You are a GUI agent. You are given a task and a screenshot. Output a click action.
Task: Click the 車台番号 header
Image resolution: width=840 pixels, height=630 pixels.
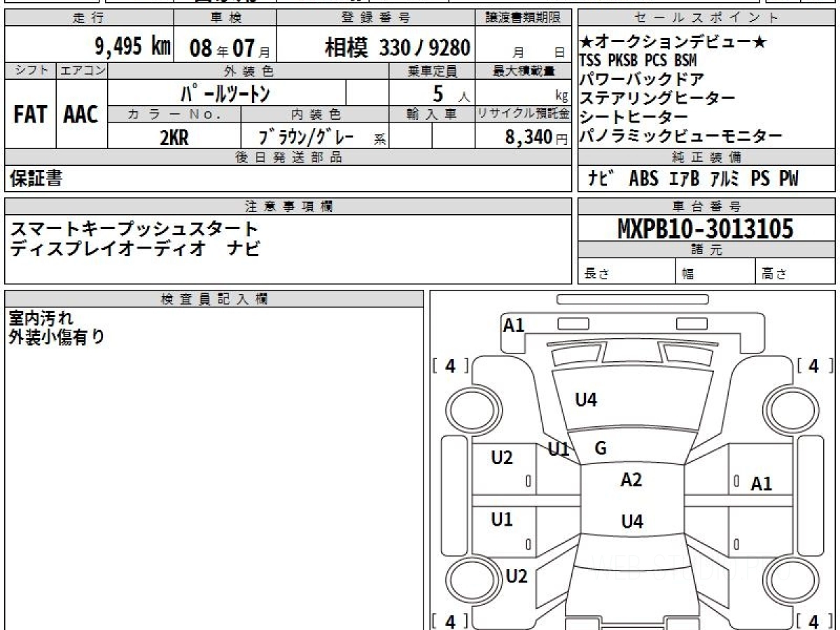(x=706, y=206)
